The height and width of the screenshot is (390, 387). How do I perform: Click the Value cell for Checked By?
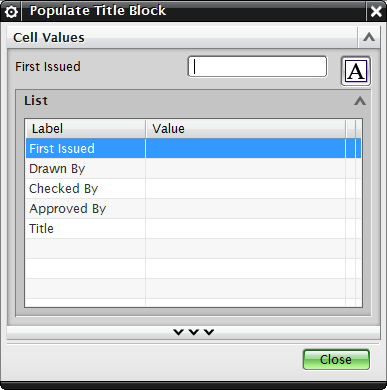point(246,189)
